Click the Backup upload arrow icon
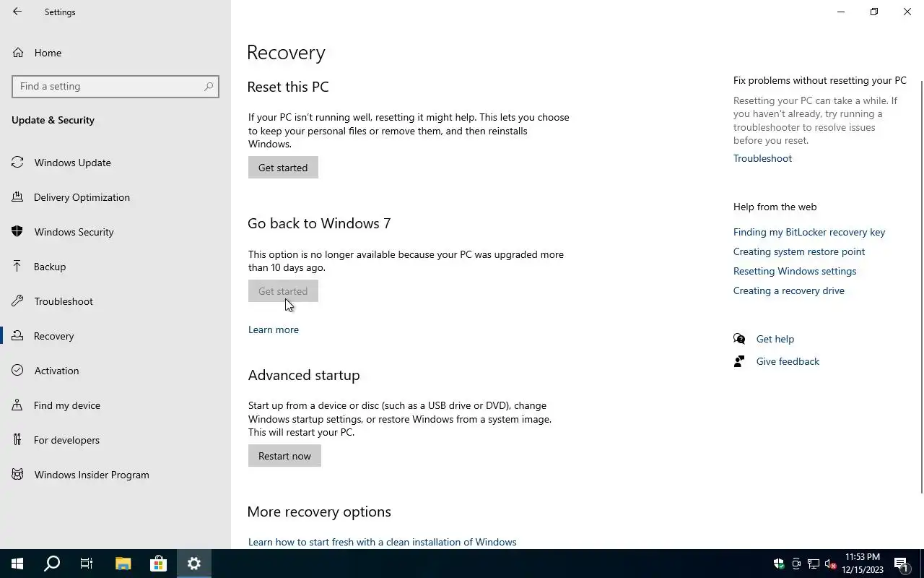Screen dimensions: 924x578 17,267
